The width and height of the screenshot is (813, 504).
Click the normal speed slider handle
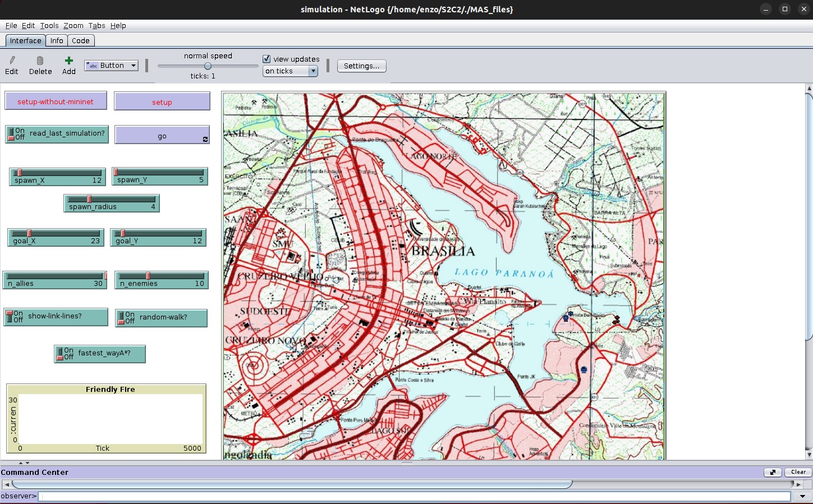[x=208, y=66]
